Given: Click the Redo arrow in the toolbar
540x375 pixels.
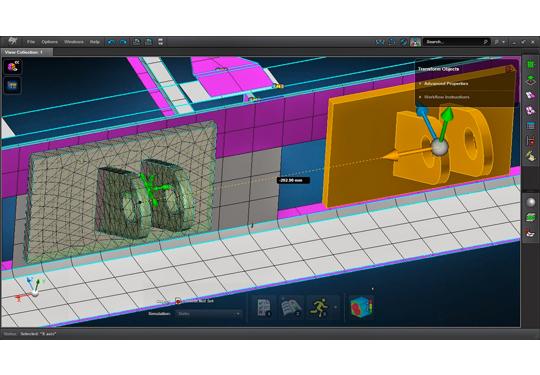Looking at the screenshot, I should coord(123,42).
